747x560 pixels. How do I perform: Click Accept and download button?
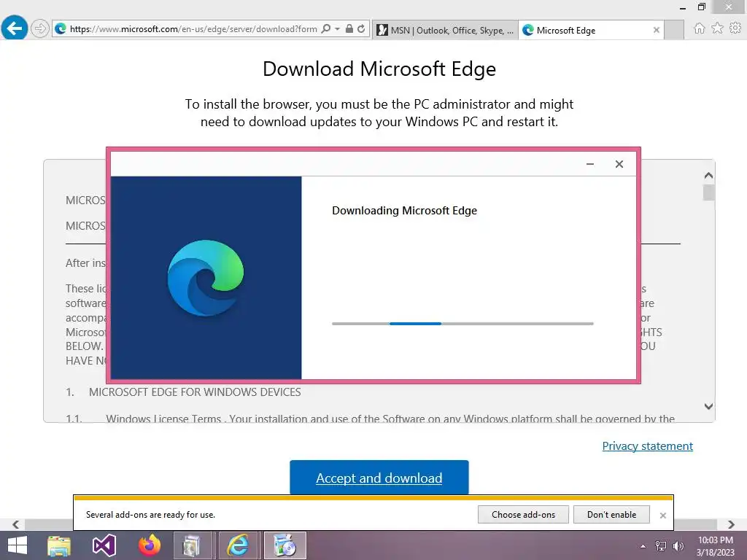point(379,477)
